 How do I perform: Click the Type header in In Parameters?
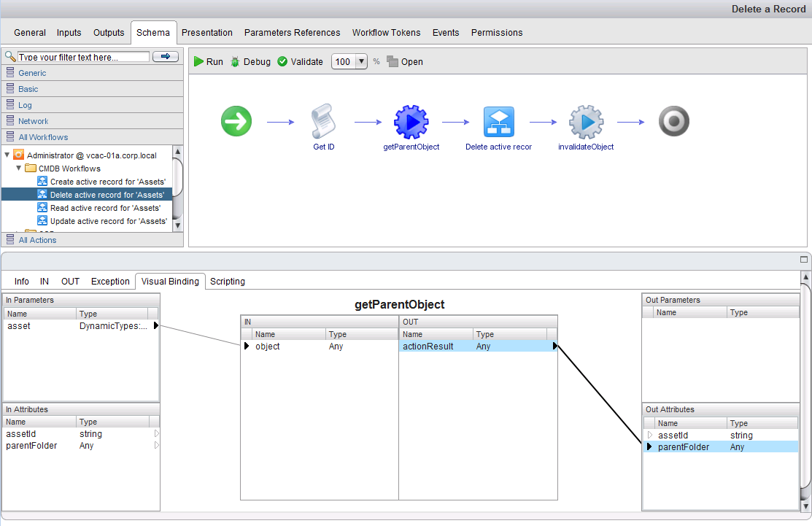[112, 313]
